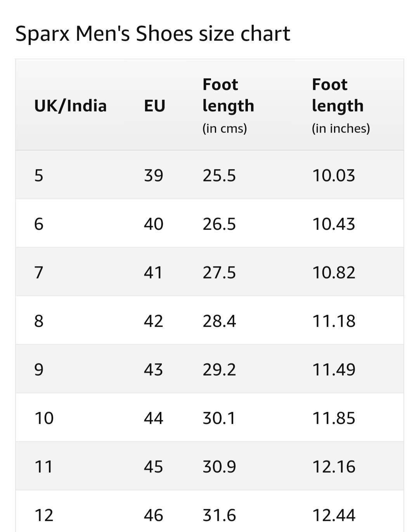
Task: Select EU size 43 cell
Action: (154, 370)
